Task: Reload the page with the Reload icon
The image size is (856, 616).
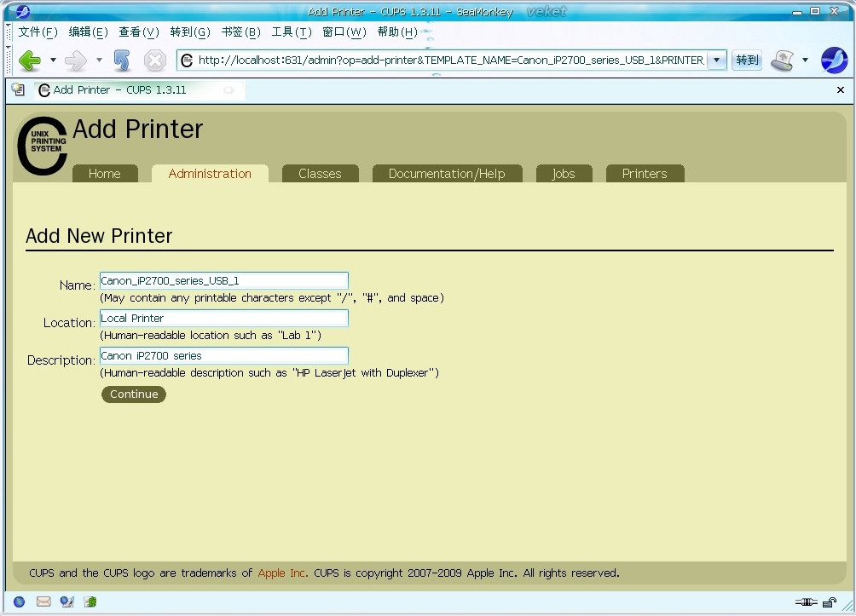Action: coord(122,60)
